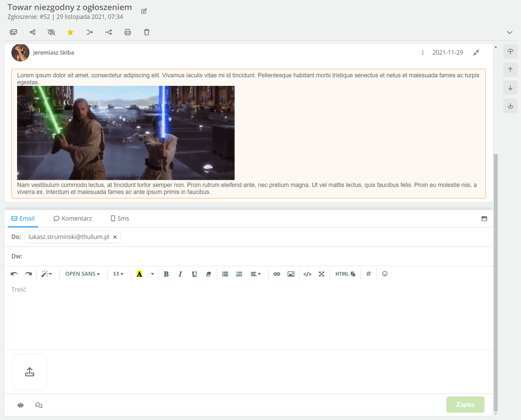Click the window layout icon in reply panel
The height and width of the screenshot is (420, 521).
point(484,219)
